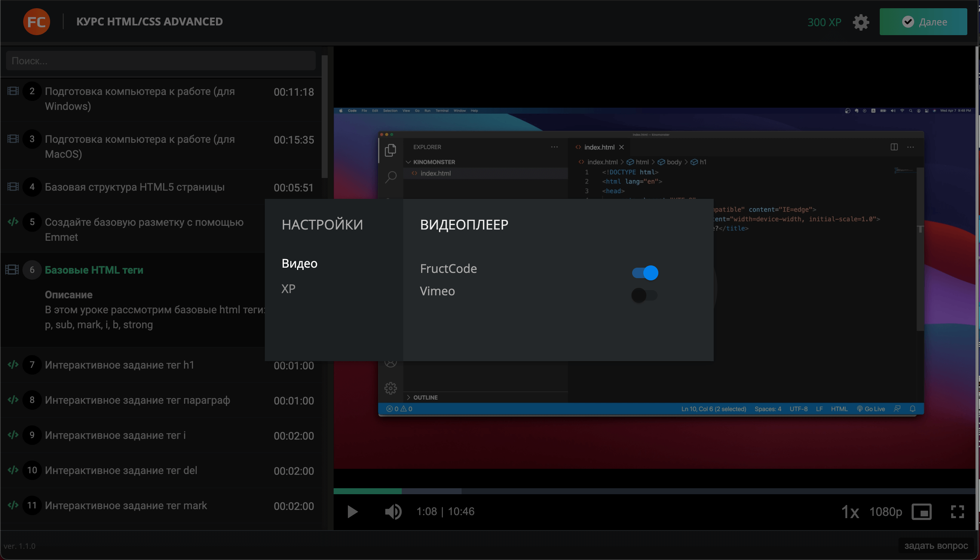Viewport: 980px width, 560px height.
Task: Click the video film icon of lesson 2
Action: click(13, 91)
